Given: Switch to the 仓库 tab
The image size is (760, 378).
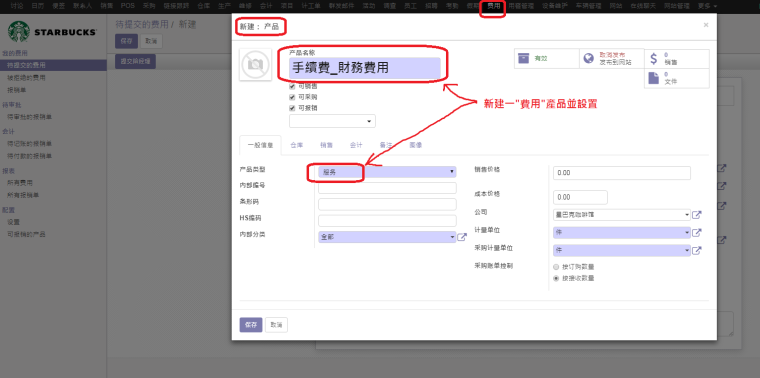Looking at the screenshot, I should [297, 145].
